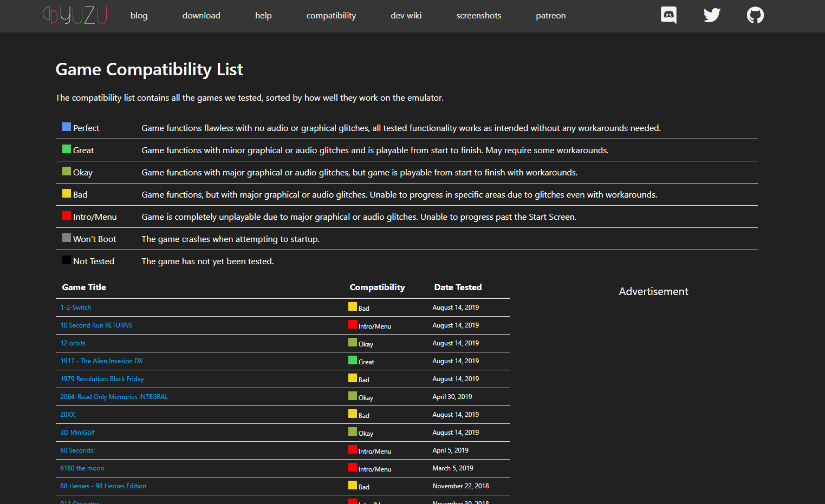Open the 60 Seconds! game entry
The width and height of the screenshot is (825, 504).
(77, 450)
